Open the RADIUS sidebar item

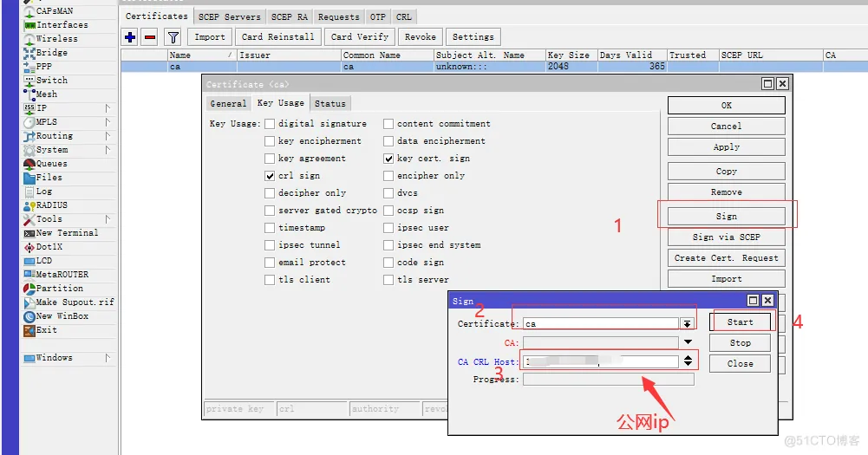51,205
